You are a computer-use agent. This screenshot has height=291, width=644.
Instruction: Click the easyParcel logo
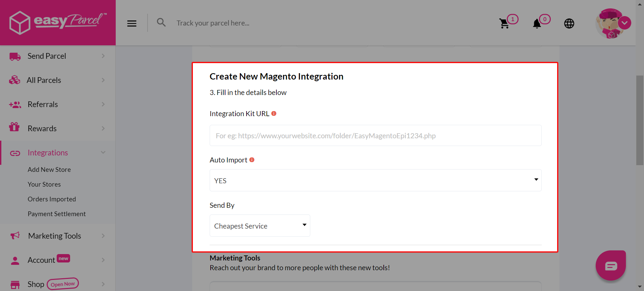pos(58,22)
